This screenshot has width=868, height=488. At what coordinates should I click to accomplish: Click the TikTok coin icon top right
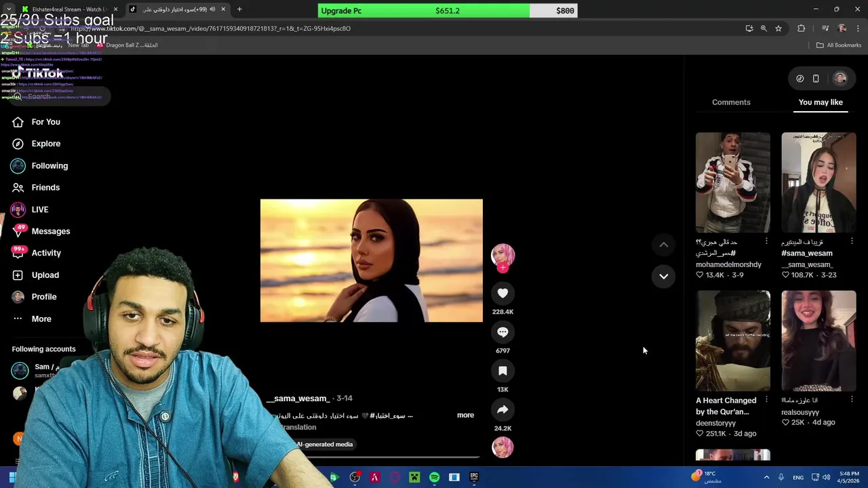click(800, 79)
